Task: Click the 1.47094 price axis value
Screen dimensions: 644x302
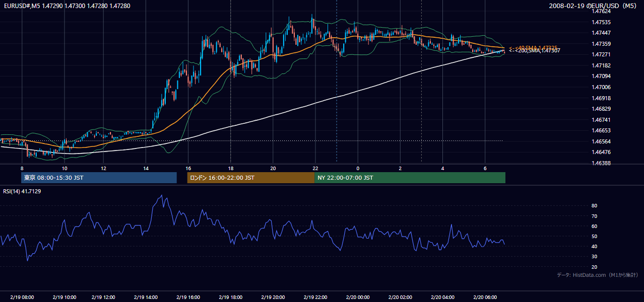Action: [601, 77]
